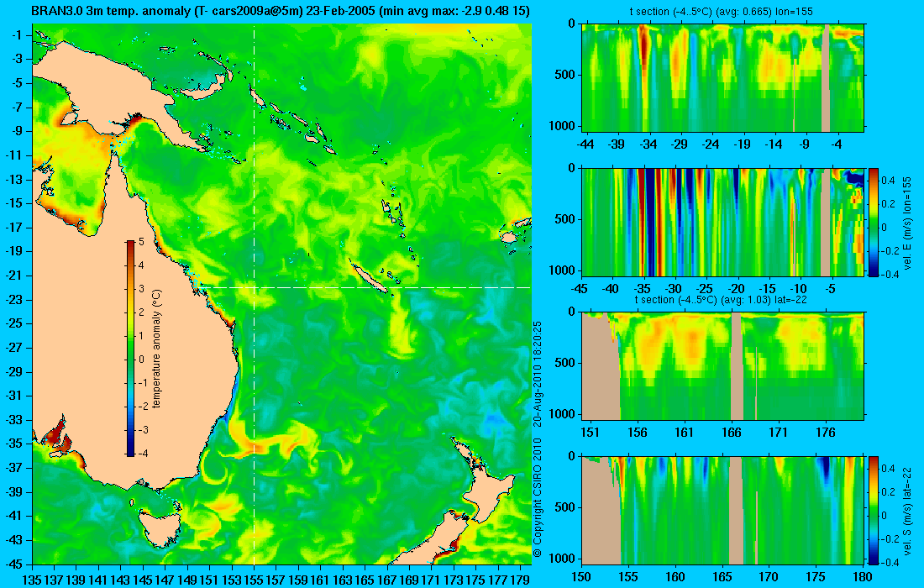Click the '20-Aug-2010 18:20:25' timestamp
924x588 pixels.
tap(537, 374)
